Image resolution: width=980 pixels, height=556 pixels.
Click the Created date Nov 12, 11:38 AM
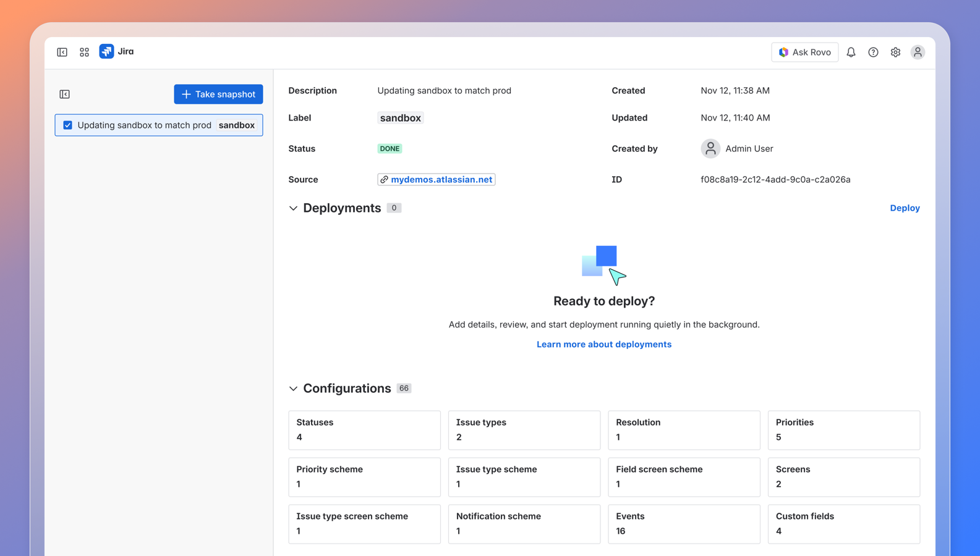click(735, 91)
